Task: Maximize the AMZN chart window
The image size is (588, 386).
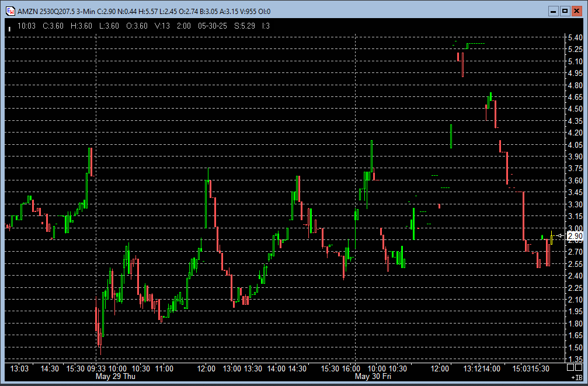Action: pyautogui.click(x=565, y=11)
